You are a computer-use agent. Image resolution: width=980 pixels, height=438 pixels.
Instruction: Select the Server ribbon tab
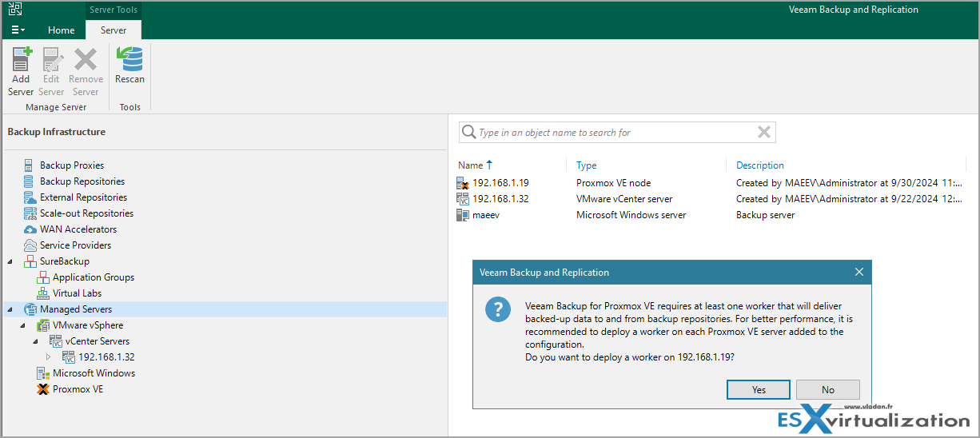[x=114, y=30]
